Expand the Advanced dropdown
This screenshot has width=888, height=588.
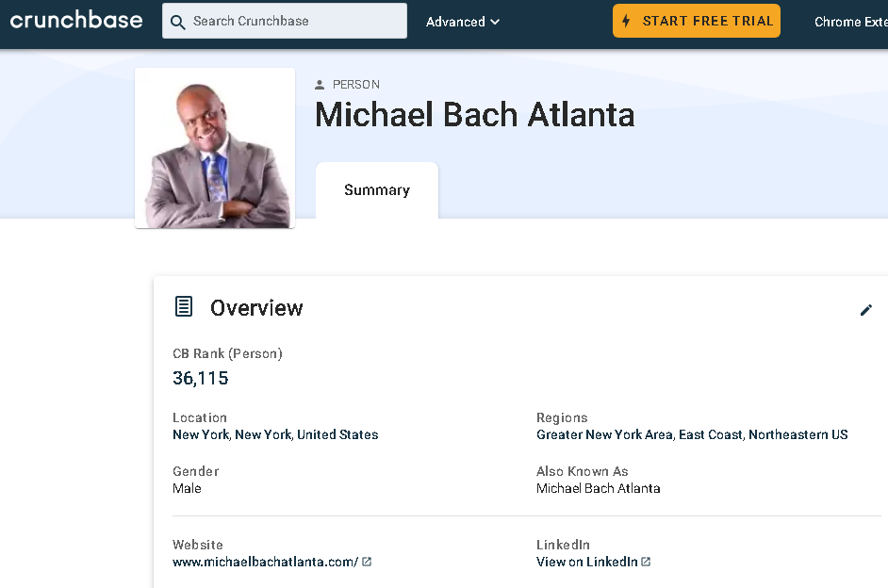point(462,22)
